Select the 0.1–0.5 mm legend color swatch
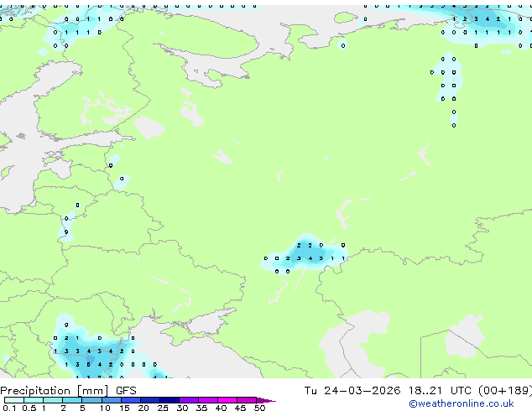Screen dimensions: 532x411 click(14, 400)
